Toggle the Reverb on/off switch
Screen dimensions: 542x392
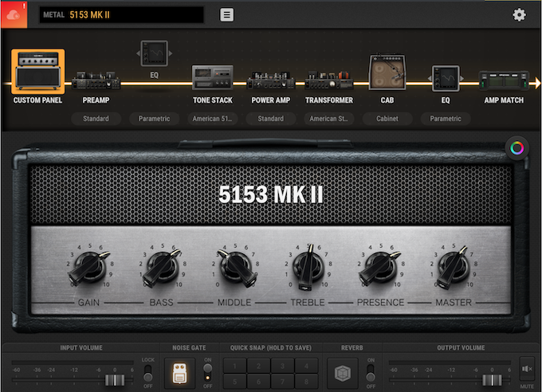(371, 373)
